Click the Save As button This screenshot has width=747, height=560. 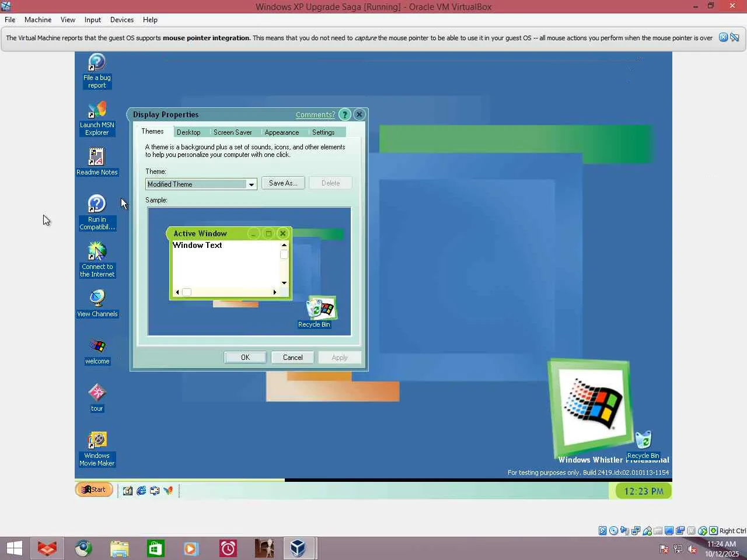[283, 183]
